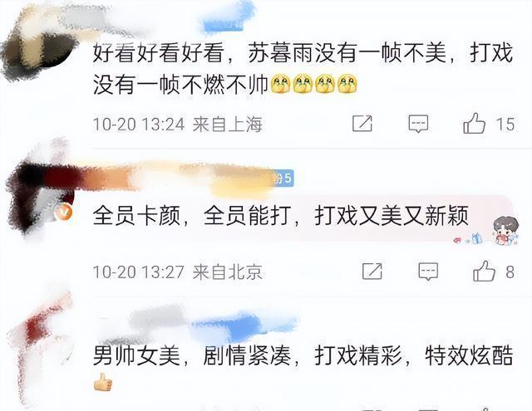Open the second commenter's blurred username
Viewport: 532px width, 411px height.
click(183, 178)
